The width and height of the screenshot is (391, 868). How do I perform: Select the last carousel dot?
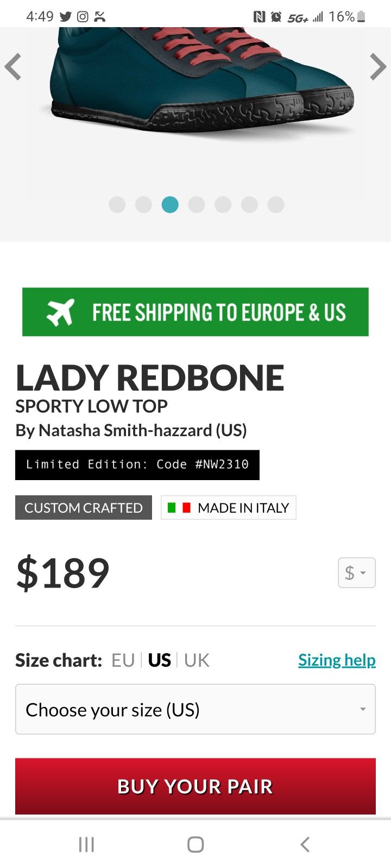coord(276,205)
